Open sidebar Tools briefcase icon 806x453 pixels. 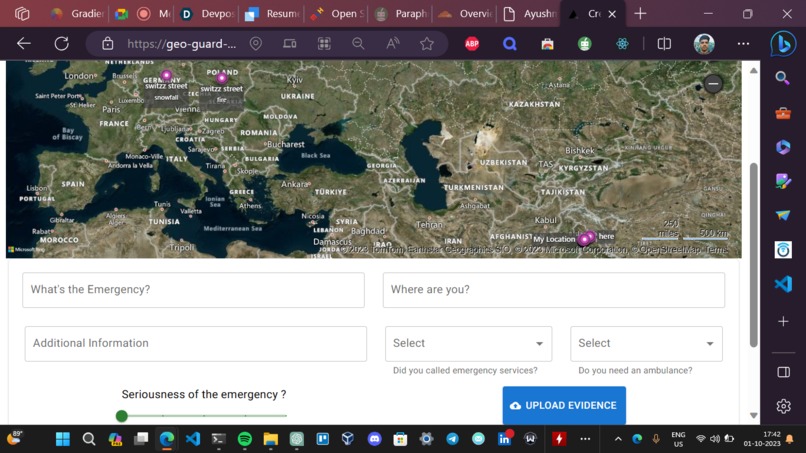pos(783,113)
